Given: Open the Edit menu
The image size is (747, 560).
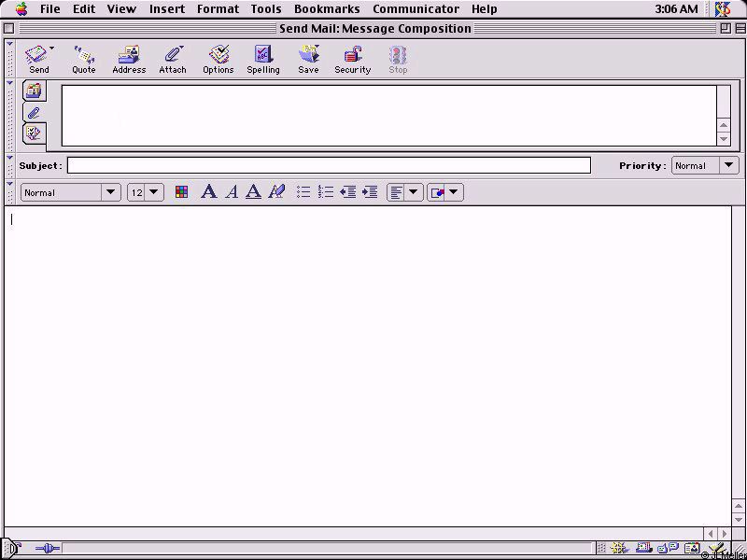Looking at the screenshot, I should tap(84, 9).
